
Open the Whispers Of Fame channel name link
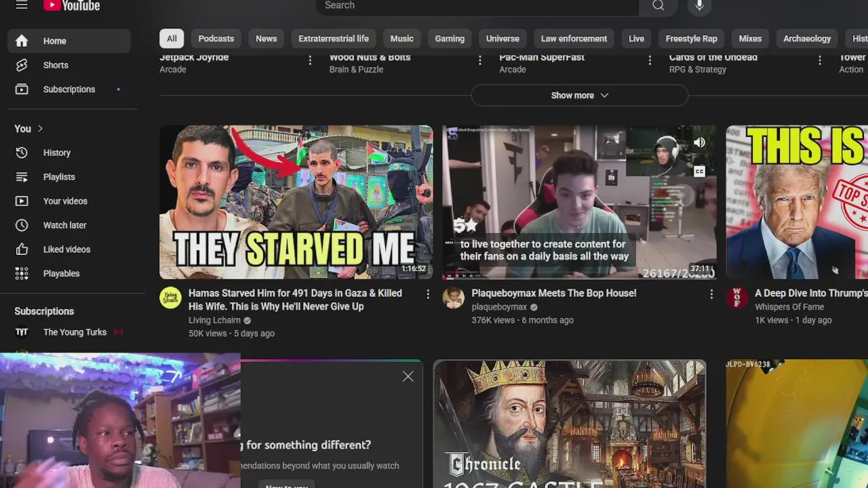coord(789,307)
